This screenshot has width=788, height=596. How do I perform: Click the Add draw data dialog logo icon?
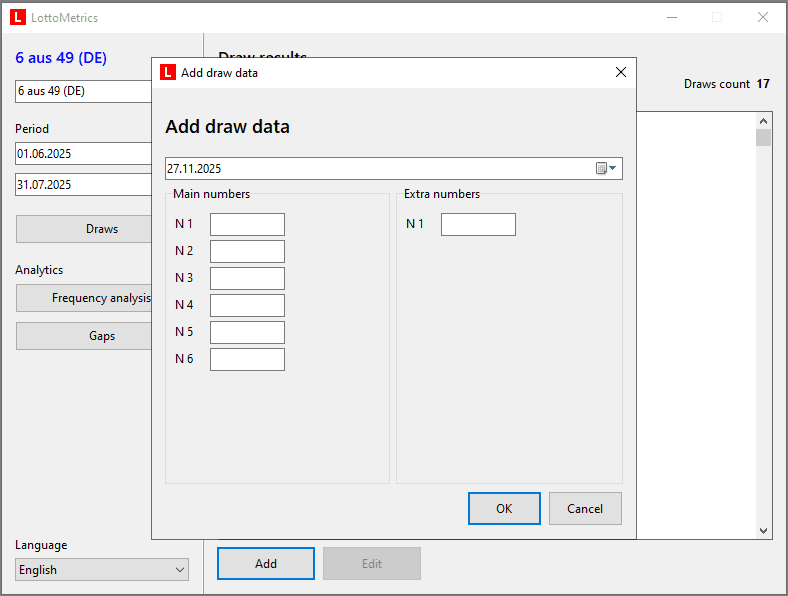pyautogui.click(x=168, y=72)
